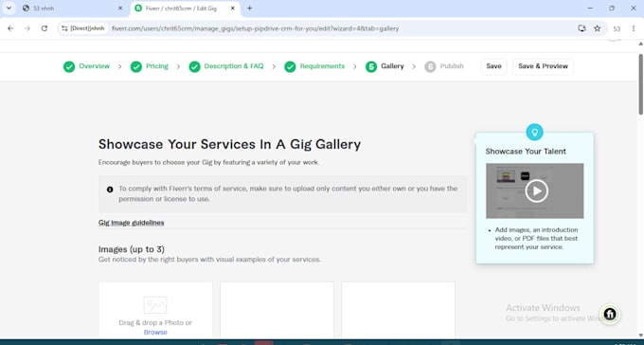Click the 'Add images, an introduction video' tip text

536,239
